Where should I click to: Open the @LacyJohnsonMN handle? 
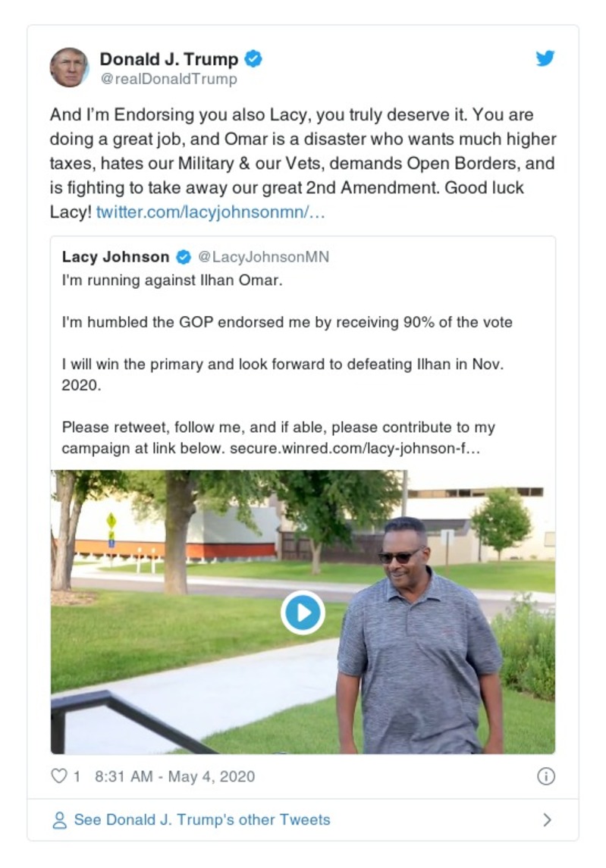pos(264,257)
